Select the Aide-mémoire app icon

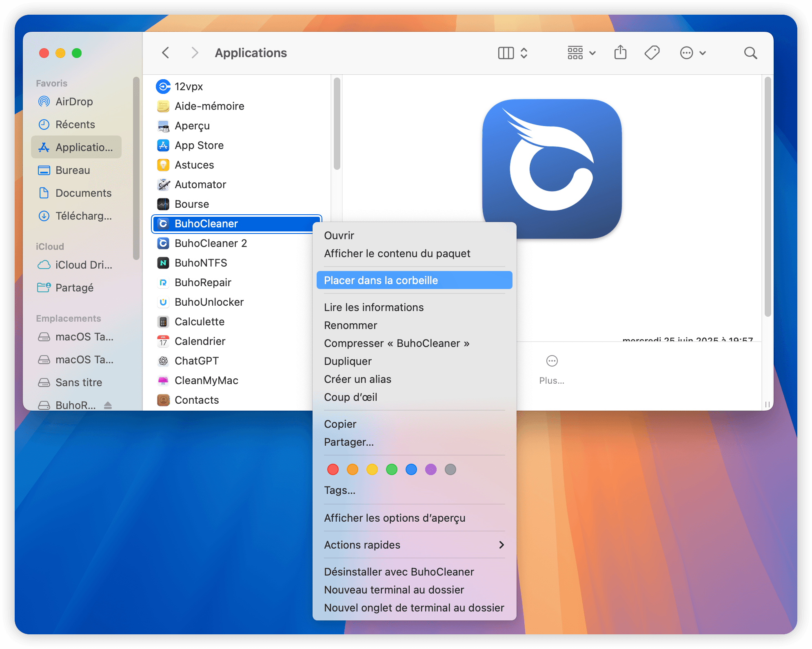click(x=163, y=106)
